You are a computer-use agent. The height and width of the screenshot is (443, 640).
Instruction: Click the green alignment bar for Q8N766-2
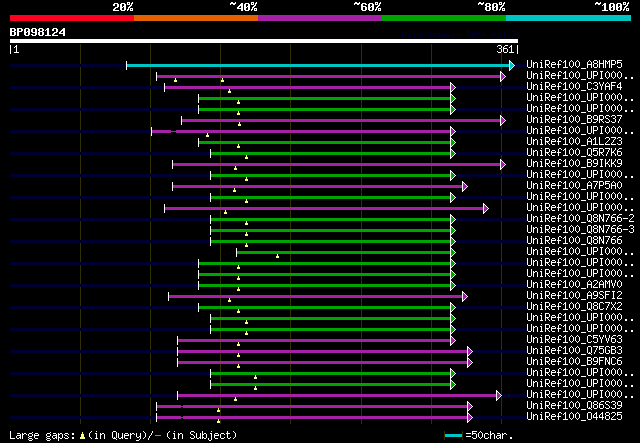tap(331, 220)
